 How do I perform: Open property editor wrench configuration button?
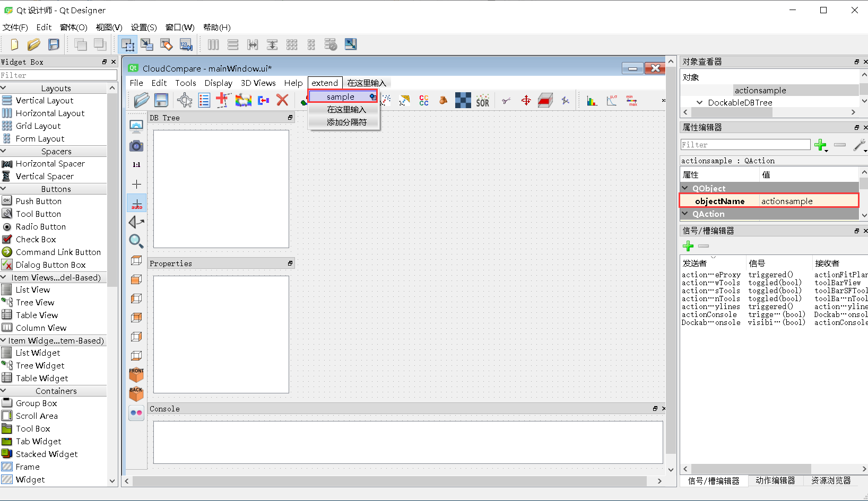[x=860, y=145]
